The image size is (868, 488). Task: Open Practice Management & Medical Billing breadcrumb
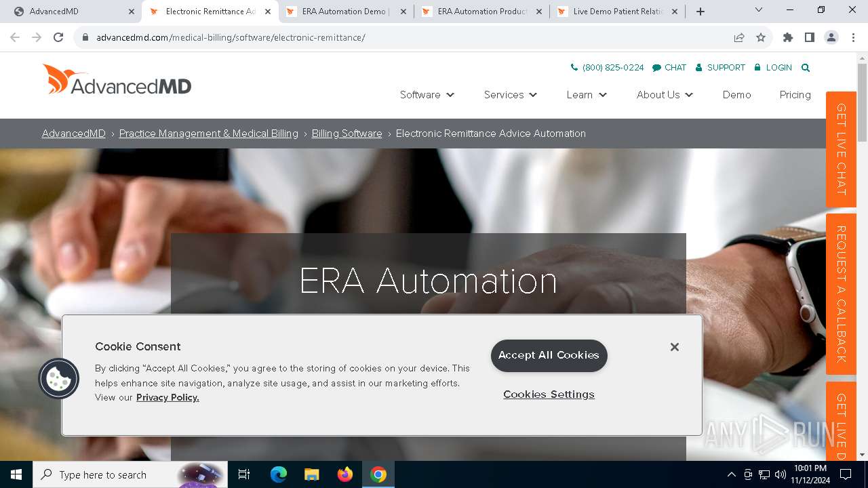[209, 134]
